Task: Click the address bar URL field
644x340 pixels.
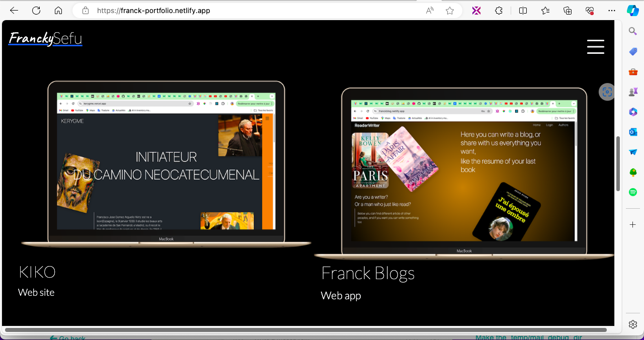Action: tap(252, 11)
